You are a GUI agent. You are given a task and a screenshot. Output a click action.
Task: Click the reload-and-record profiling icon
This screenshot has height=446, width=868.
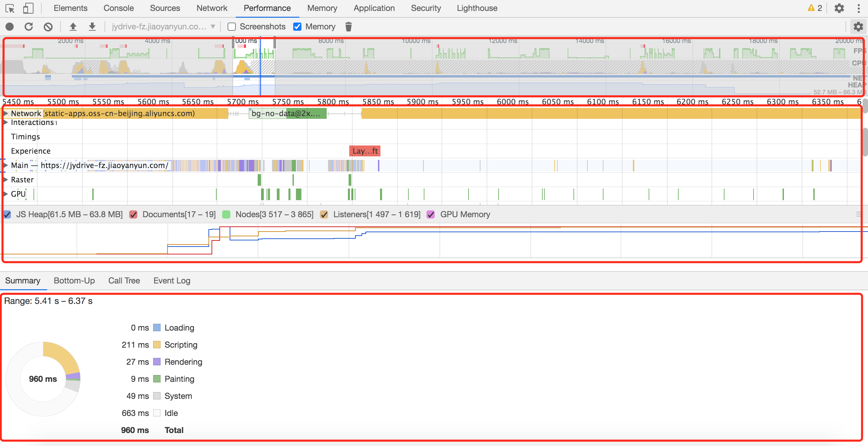coord(29,26)
